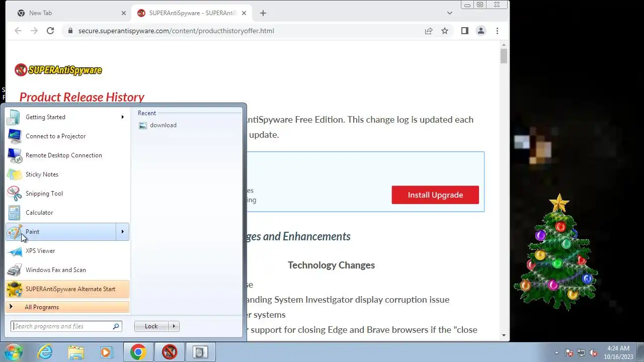Click the Getting Started icon
The height and width of the screenshot is (362, 644).
pyautogui.click(x=15, y=117)
